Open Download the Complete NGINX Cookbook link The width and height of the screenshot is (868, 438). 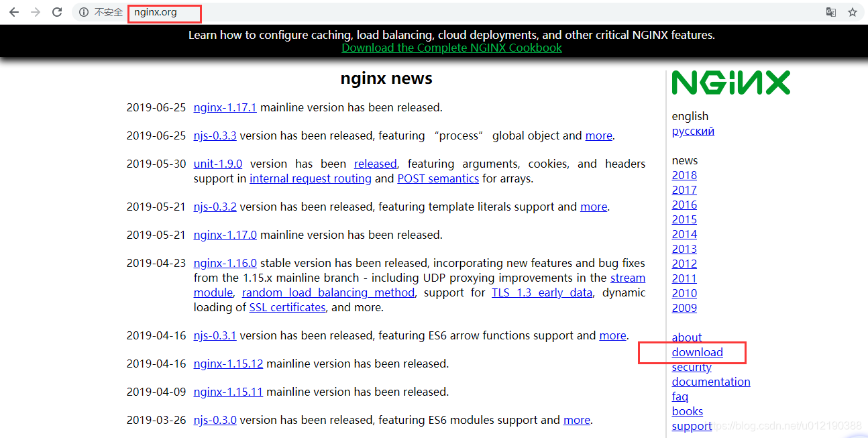452,48
